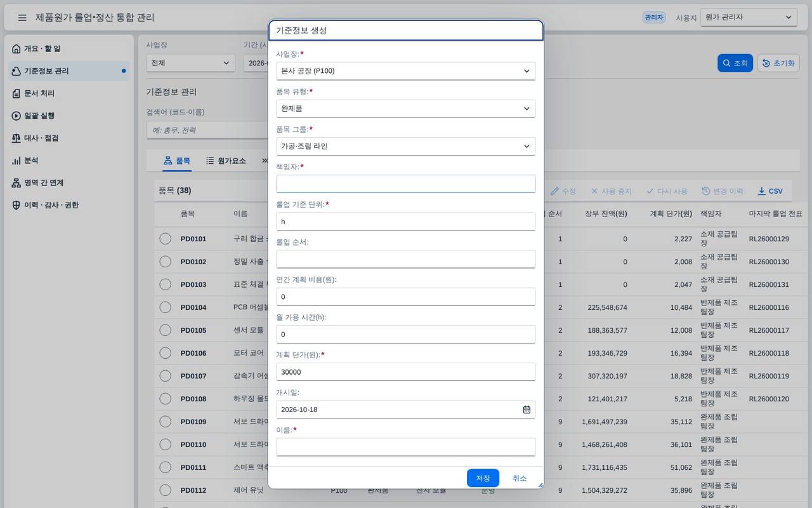This screenshot has height=508, width=812.
Task: Go to 대사 · 점검 sidebar item
Action: [70, 138]
